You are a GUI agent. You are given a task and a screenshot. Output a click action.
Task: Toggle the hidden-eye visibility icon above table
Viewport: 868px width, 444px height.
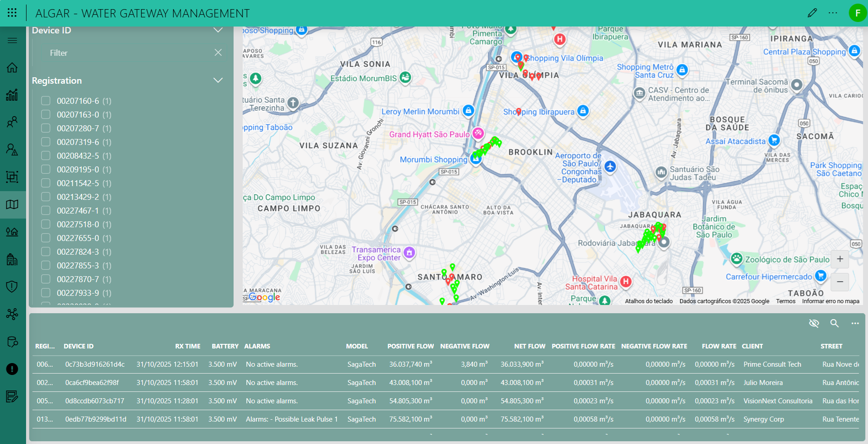click(814, 323)
